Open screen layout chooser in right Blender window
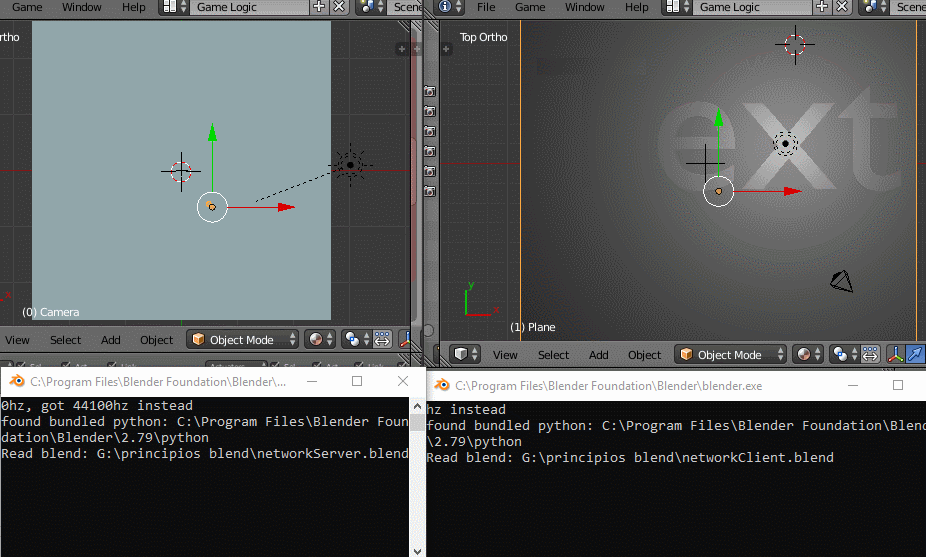926x557 pixels. 677,7
